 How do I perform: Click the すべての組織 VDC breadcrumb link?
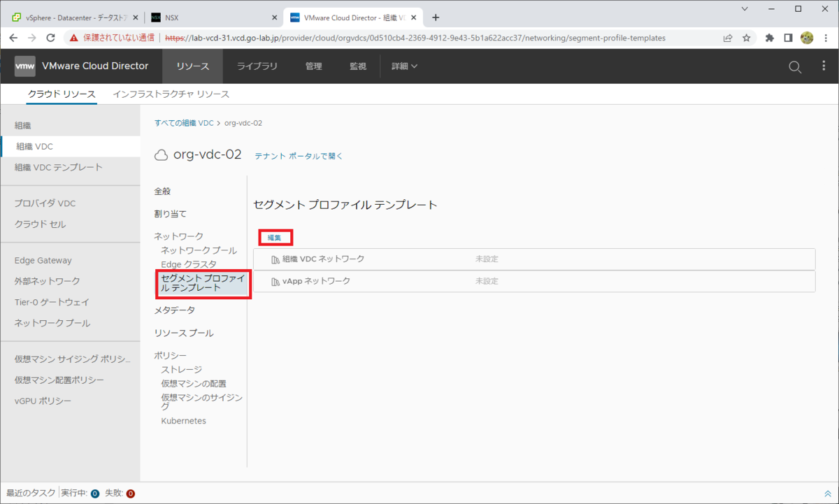click(184, 123)
